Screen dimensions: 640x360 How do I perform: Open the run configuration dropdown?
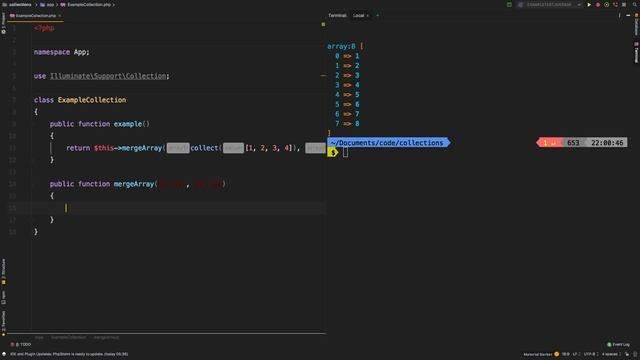click(x=549, y=5)
